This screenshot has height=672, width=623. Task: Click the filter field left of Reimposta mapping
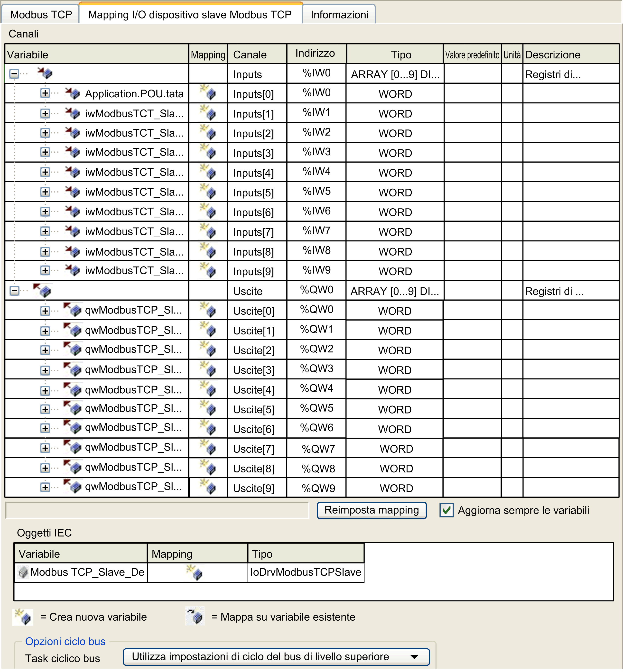[157, 510]
